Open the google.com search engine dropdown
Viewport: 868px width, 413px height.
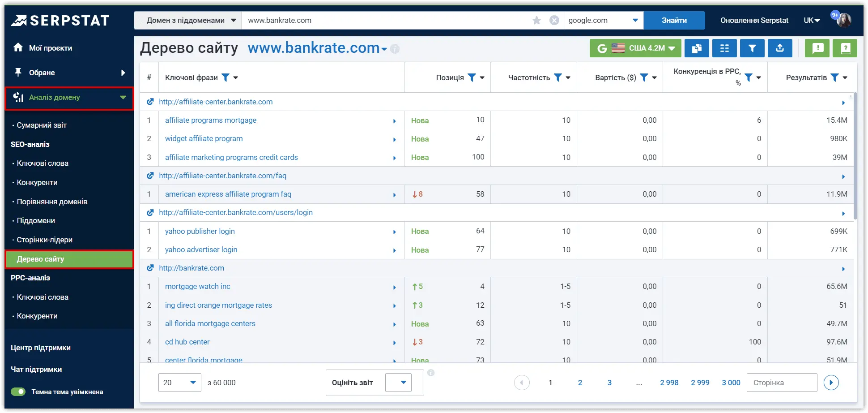(x=604, y=20)
